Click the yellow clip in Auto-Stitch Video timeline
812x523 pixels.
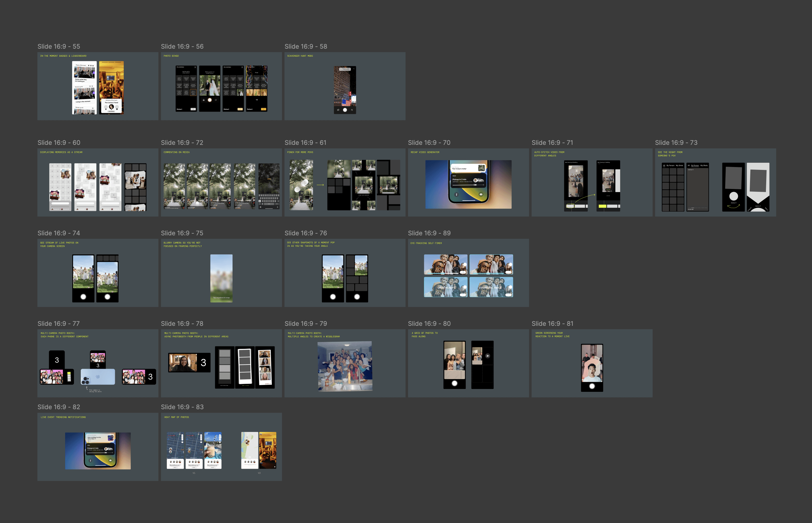(602, 206)
